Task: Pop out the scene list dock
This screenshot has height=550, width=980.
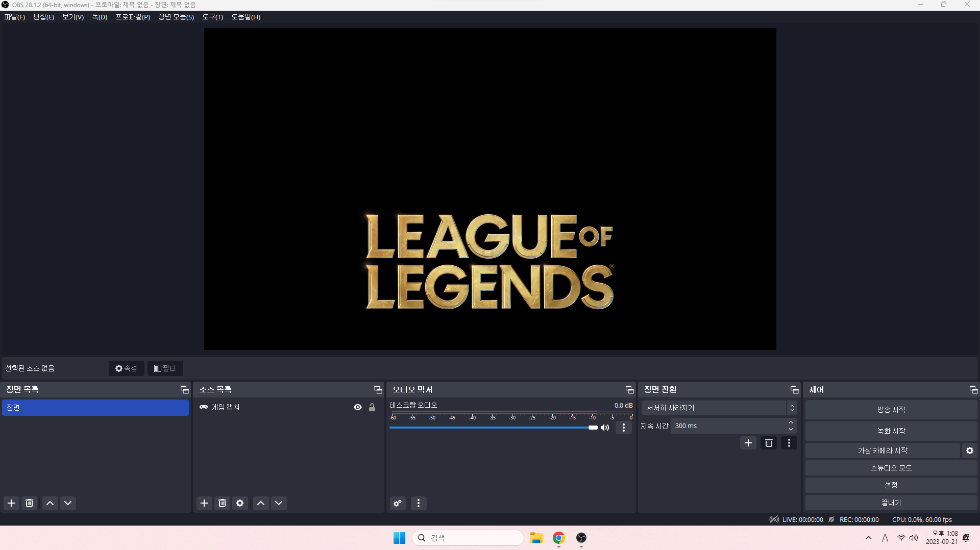Action: tap(184, 390)
